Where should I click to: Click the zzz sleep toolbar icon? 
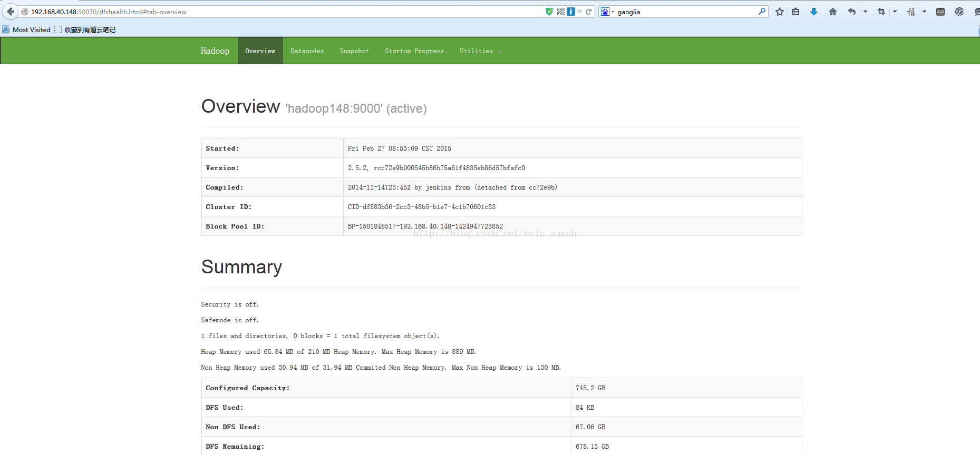pyautogui.click(x=940, y=12)
